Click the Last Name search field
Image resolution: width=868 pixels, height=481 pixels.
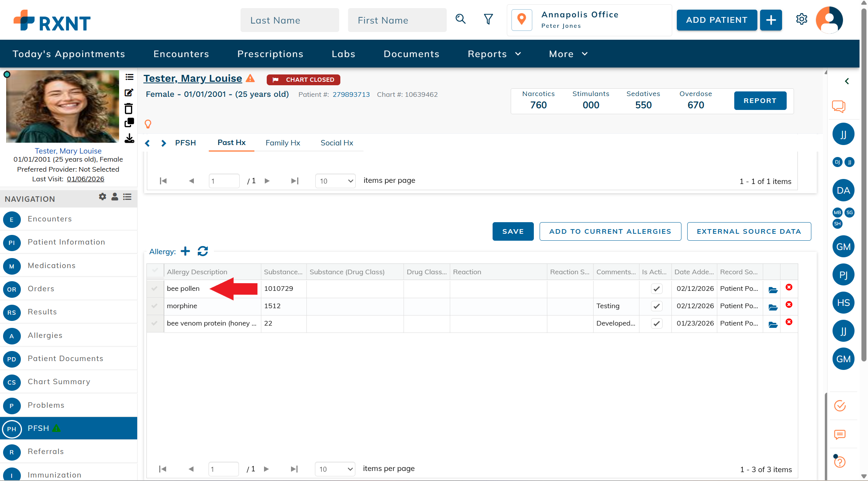[289, 20]
